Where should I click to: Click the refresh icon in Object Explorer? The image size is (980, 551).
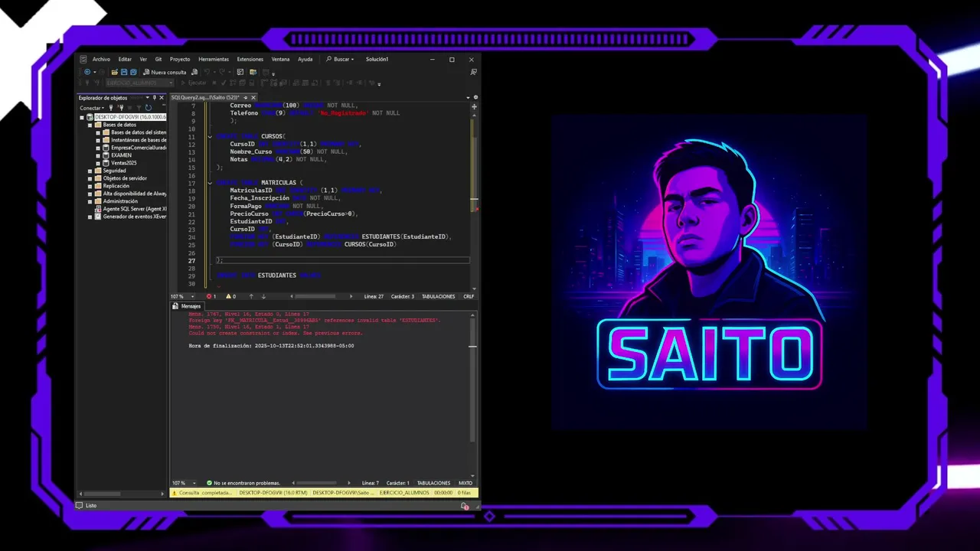point(148,108)
